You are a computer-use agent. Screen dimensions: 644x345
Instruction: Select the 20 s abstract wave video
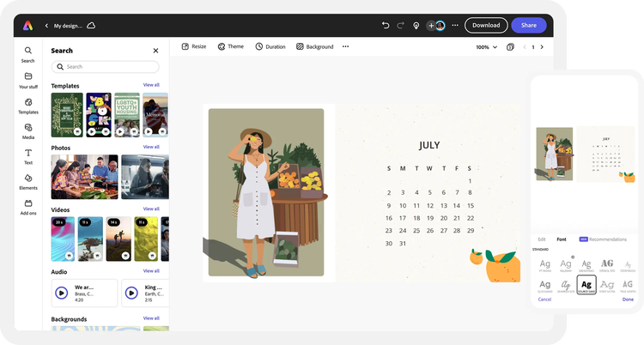[x=63, y=239]
